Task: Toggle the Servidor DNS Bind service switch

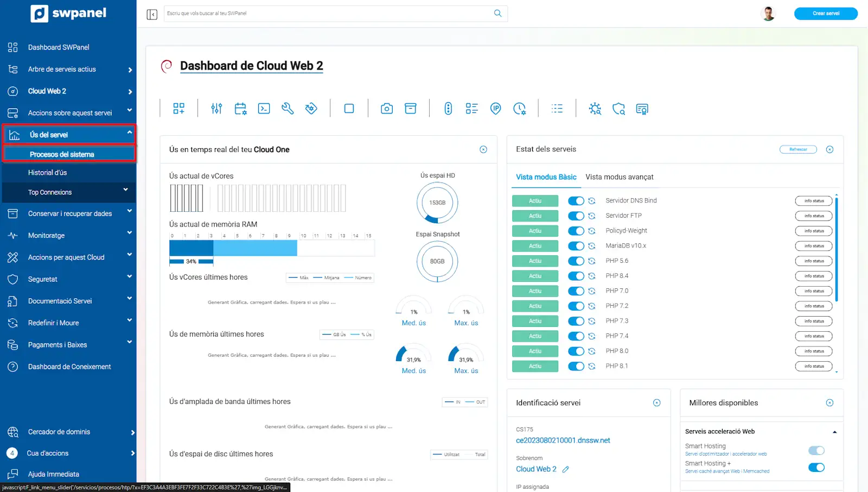Action: coord(576,201)
